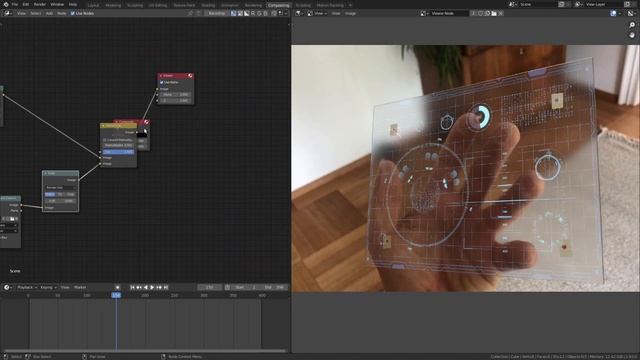
Task: Open timeline Keying popover
Action: pyautogui.click(x=48, y=287)
